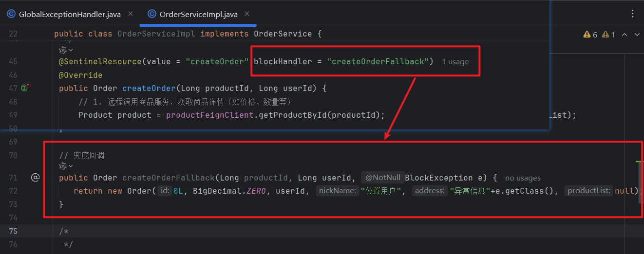Open the editor tabs three-dot menu
Screen dimensions: 644x254
tap(633, 14)
